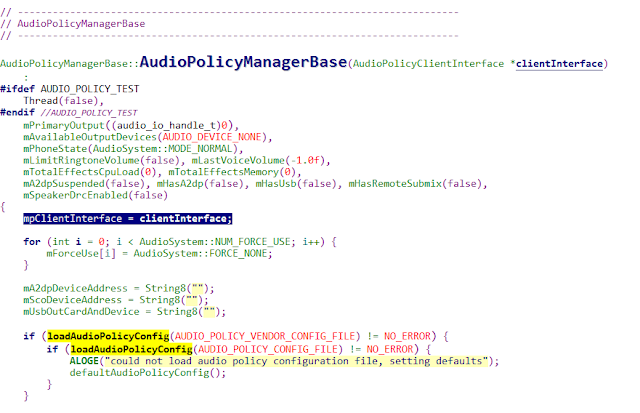Click mPhoneState(AudioSystem::MODE_NORMAL) initializer
This screenshot has width=640, height=413.
click(133, 149)
